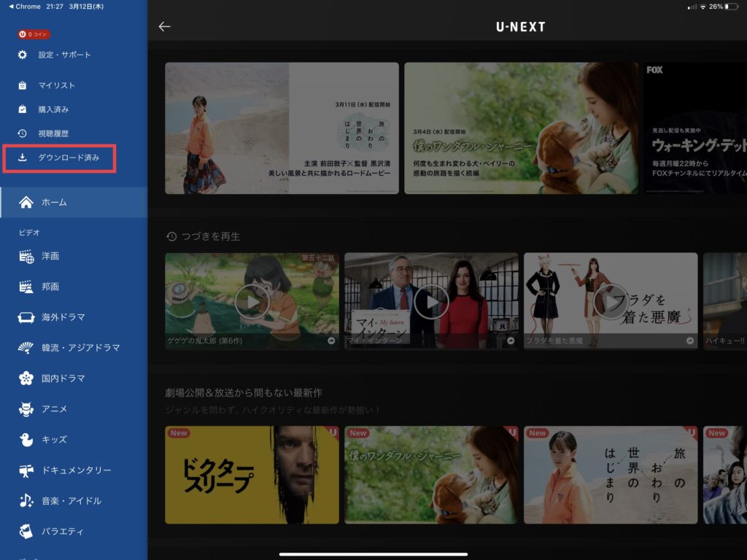Tap the download arrow icon
This screenshot has width=747, height=560.
[23, 157]
